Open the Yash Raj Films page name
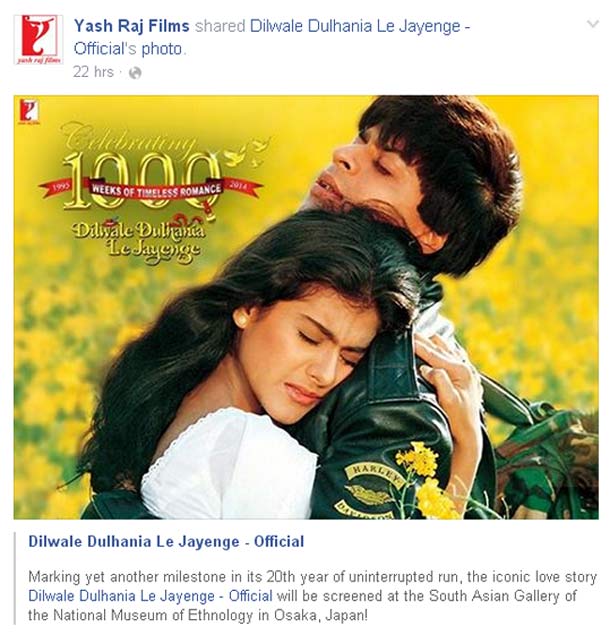Viewport: 610px width, 635px height. (x=132, y=26)
